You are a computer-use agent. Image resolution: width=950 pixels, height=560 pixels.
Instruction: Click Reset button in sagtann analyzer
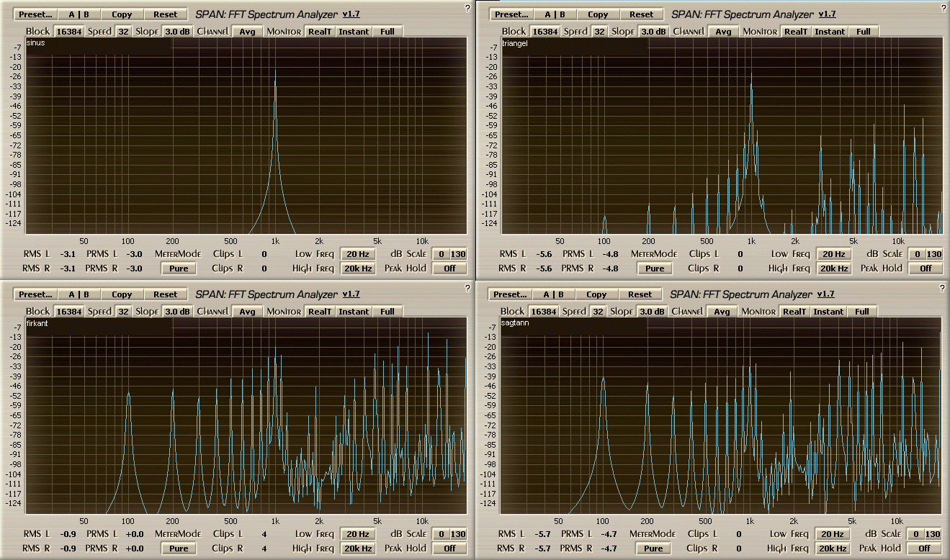click(640, 294)
